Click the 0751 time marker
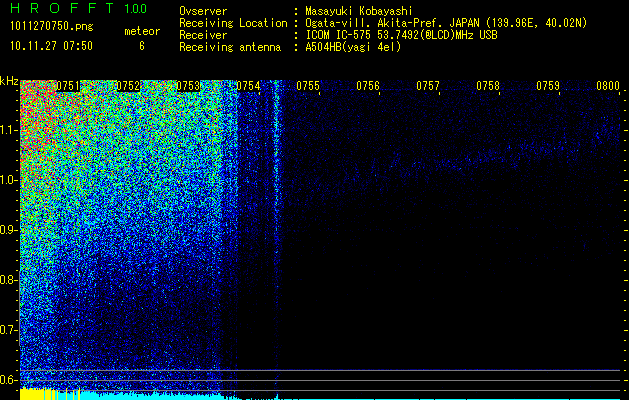629x400 pixels. pyautogui.click(x=68, y=86)
